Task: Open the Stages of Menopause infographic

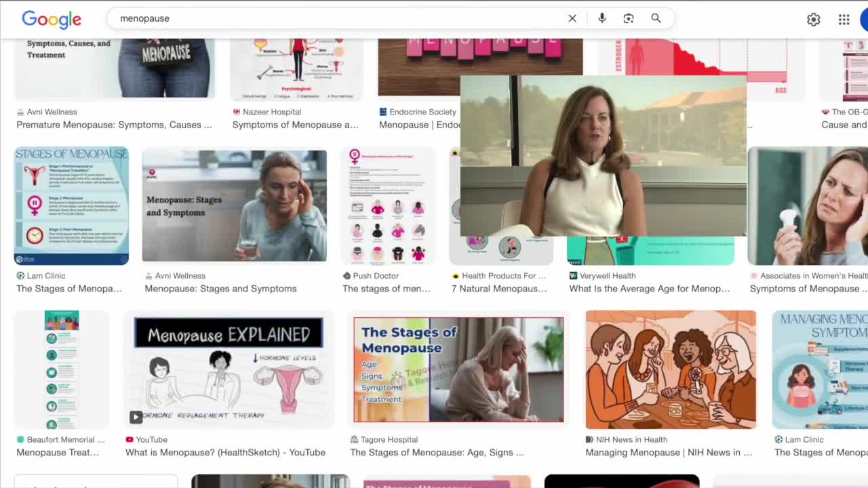Action: pos(71,205)
